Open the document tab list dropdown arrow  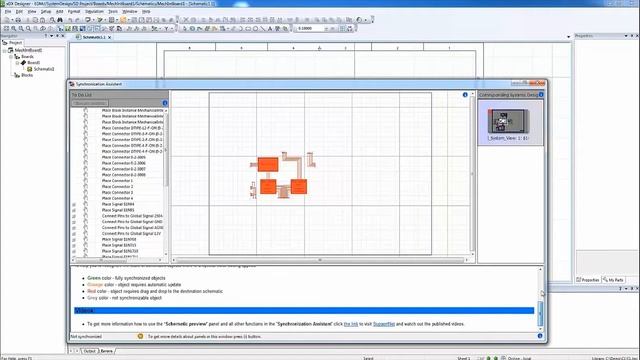pyautogui.click(x=569, y=37)
